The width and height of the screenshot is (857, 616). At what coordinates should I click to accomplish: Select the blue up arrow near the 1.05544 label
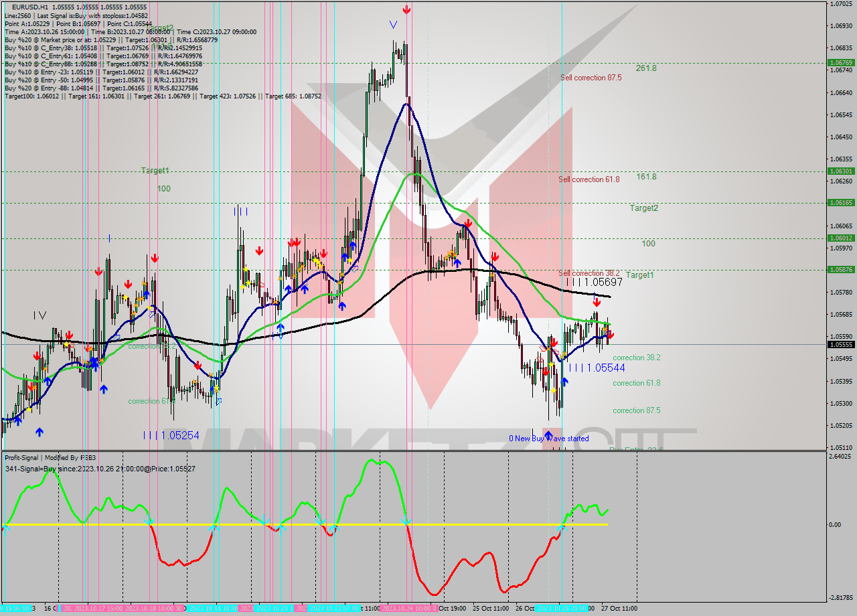[x=564, y=382]
